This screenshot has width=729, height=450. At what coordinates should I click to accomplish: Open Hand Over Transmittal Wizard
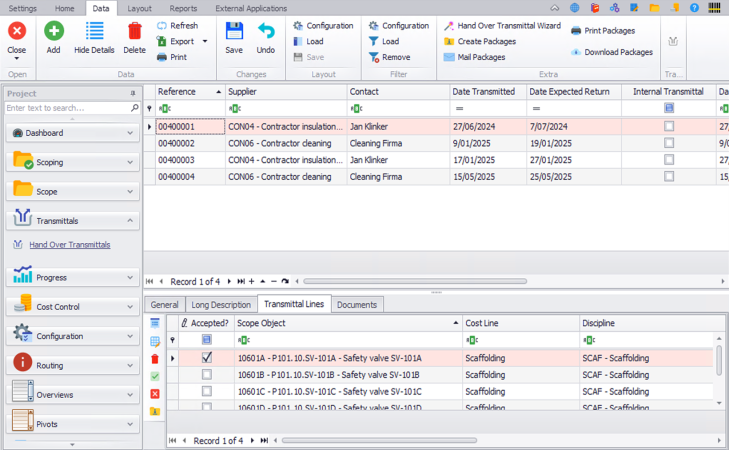pyautogui.click(x=502, y=26)
